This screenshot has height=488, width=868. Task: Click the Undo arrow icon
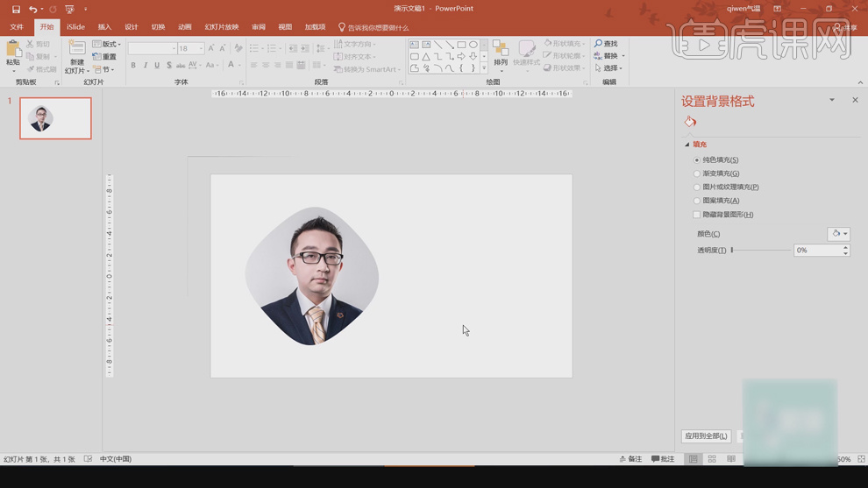point(32,9)
